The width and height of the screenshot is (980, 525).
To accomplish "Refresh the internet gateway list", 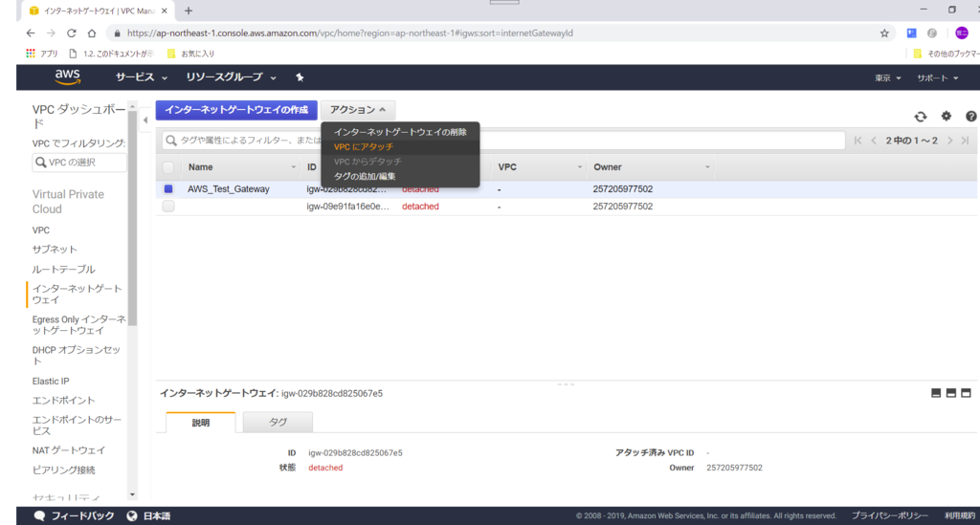I will [x=920, y=117].
